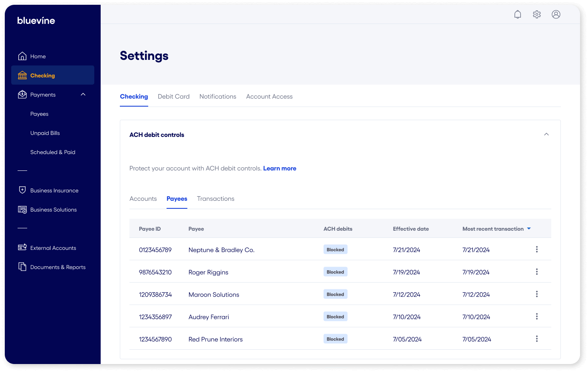Open the user profile icon

pyautogui.click(x=556, y=14)
